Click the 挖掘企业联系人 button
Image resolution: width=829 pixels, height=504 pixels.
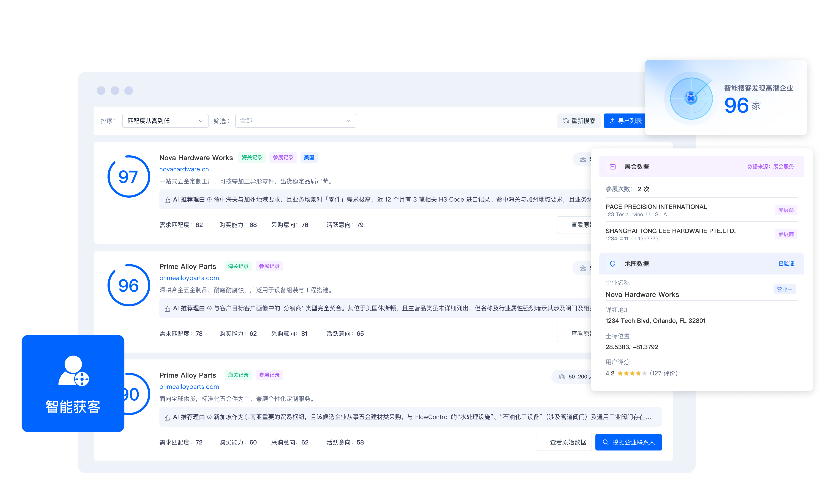(x=628, y=443)
